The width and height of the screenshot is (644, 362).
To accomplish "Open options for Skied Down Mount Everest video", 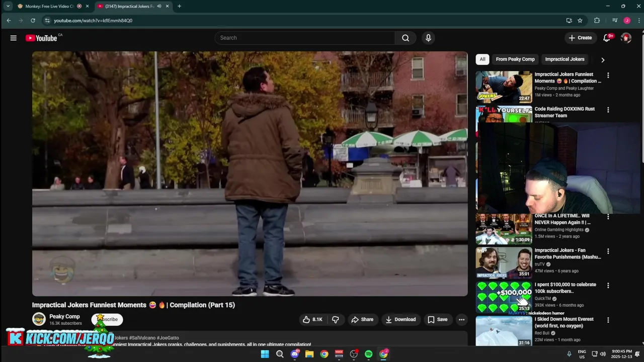I will click(x=608, y=320).
